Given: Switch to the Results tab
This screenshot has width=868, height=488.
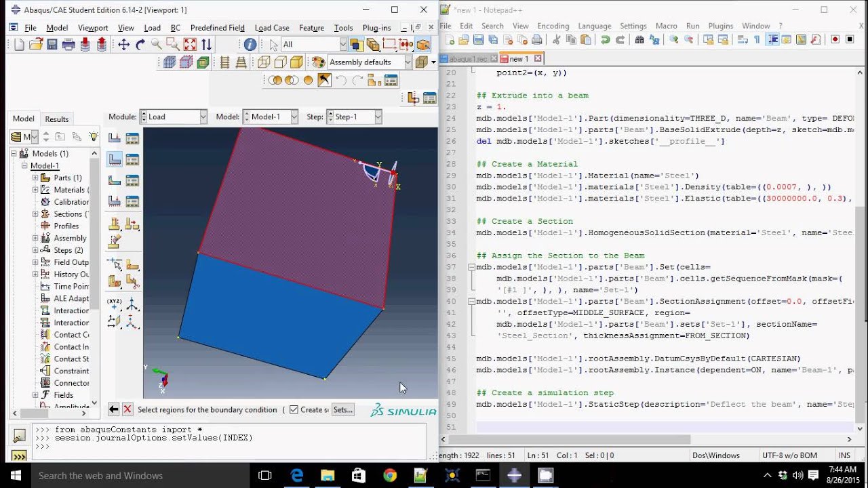Looking at the screenshot, I should pos(57,119).
